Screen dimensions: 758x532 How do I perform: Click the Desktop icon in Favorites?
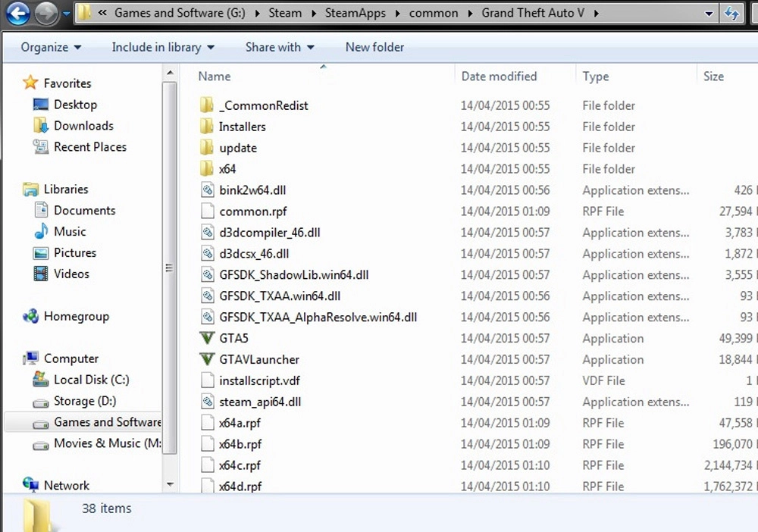tap(41, 105)
